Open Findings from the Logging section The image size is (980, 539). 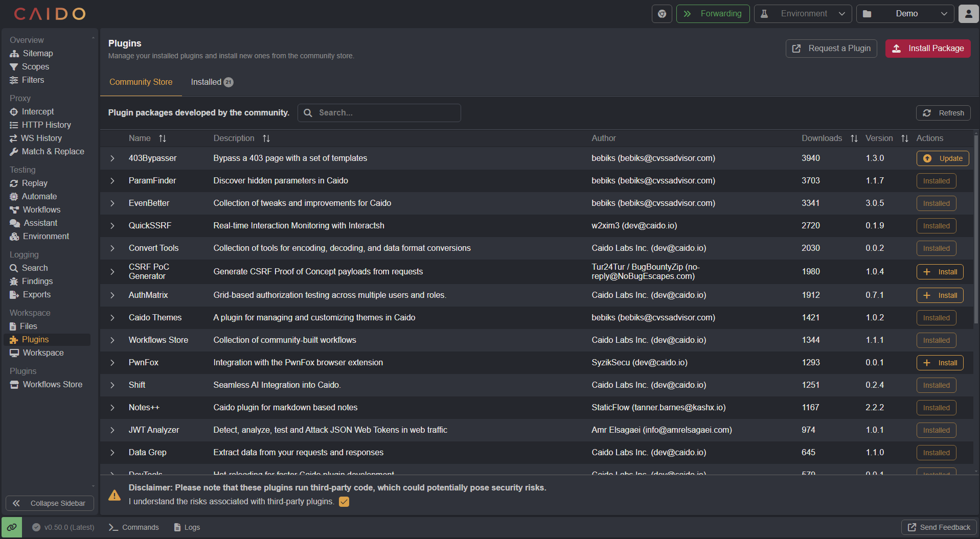[36, 281]
